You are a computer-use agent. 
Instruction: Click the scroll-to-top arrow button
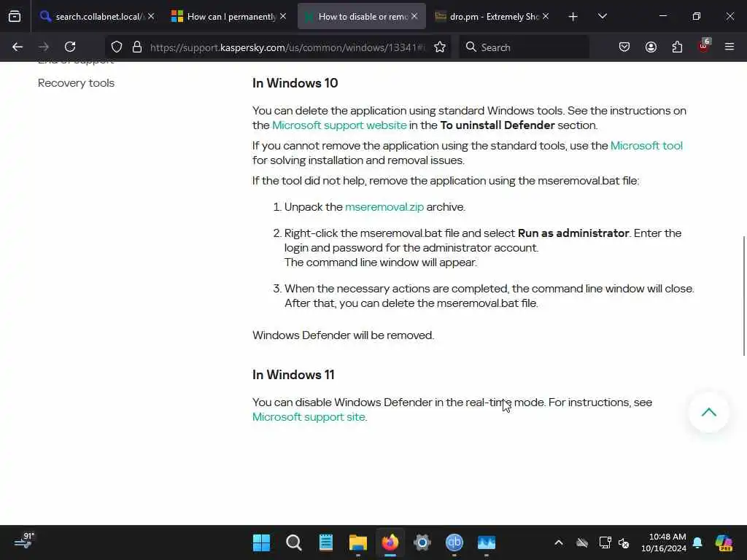pos(709,413)
